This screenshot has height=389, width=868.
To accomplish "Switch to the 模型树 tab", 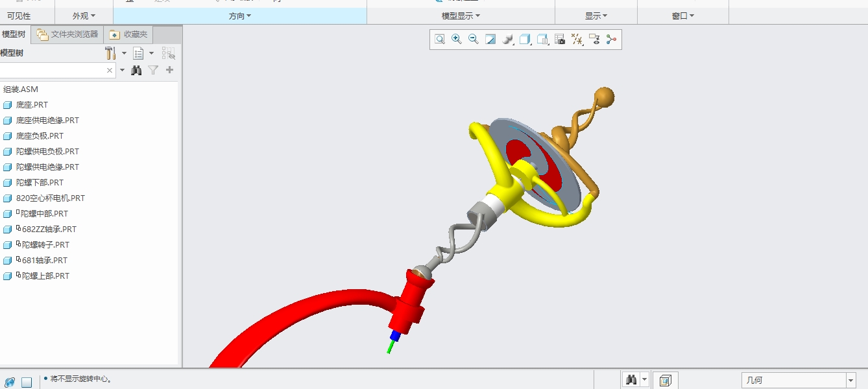I will 14,34.
